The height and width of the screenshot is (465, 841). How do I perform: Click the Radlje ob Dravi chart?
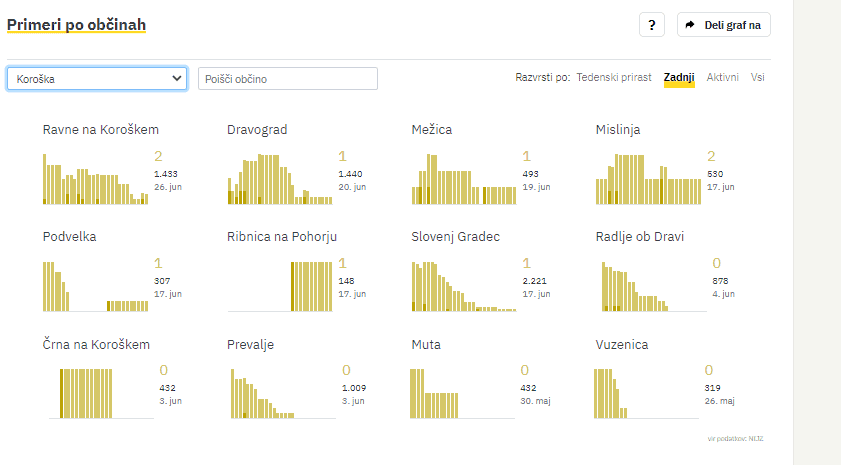648,287
